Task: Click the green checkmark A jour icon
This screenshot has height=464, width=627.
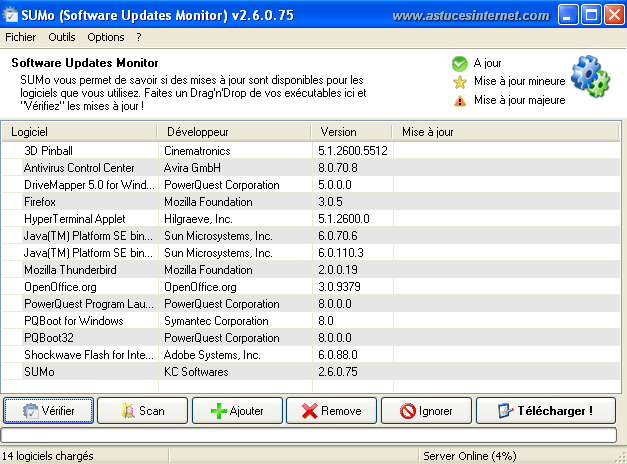Action: (459, 63)
